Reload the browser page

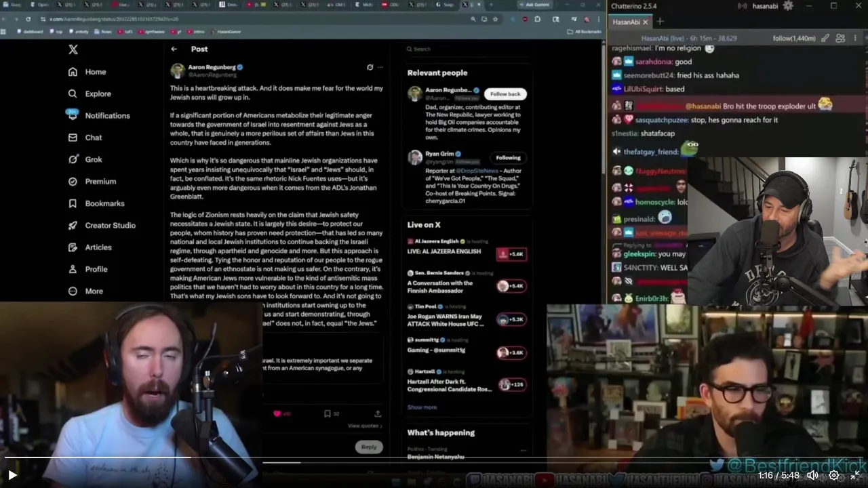[28, 19]
